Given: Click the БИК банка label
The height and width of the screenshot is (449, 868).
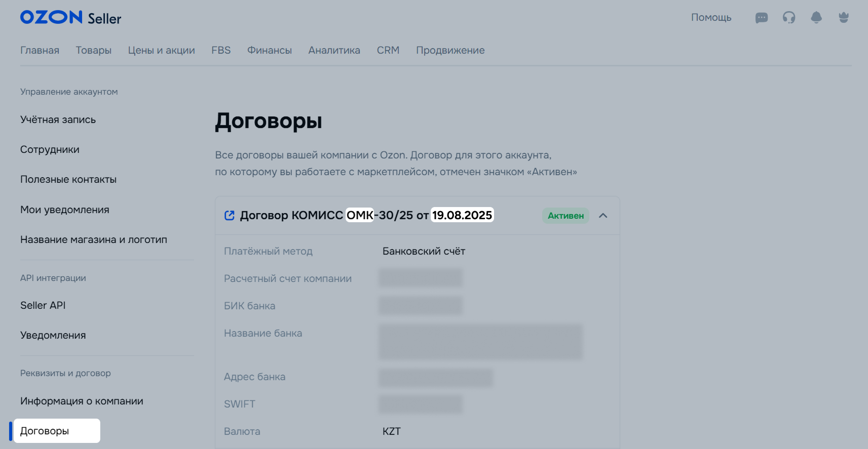Looking at the screenshot, I should 250,306.
